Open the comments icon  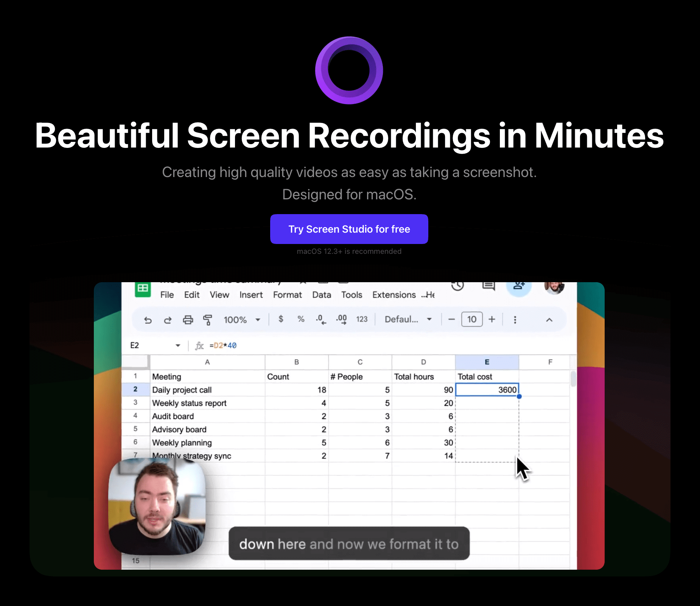(488, 286)
